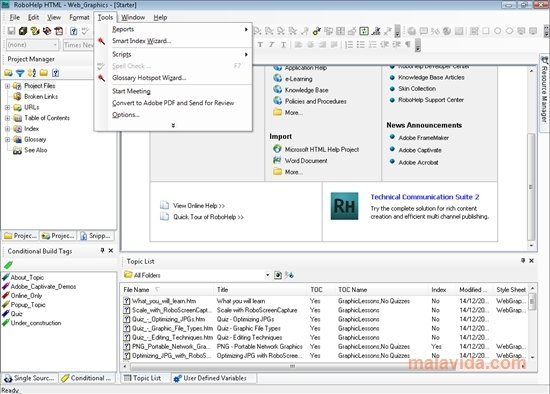This screenshot has width=550, height=394.
Task: Expand the Project Files tree node
Action: point(7,86)
